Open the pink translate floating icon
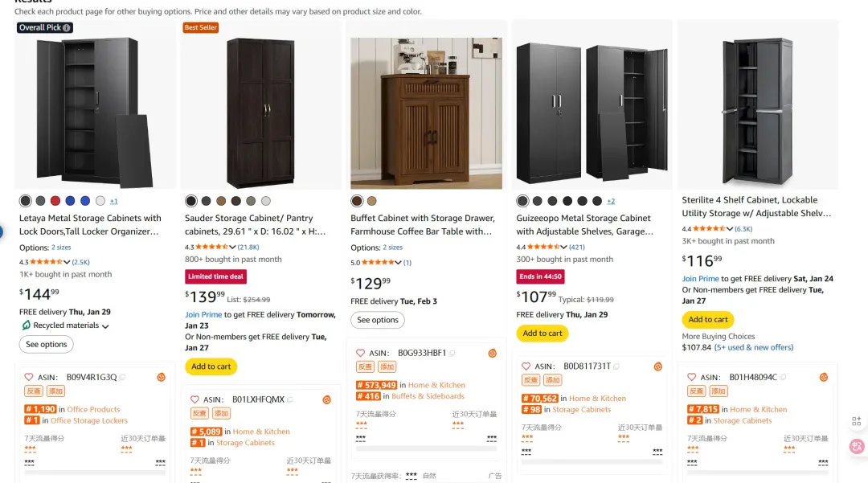 [x=857, y=446]
